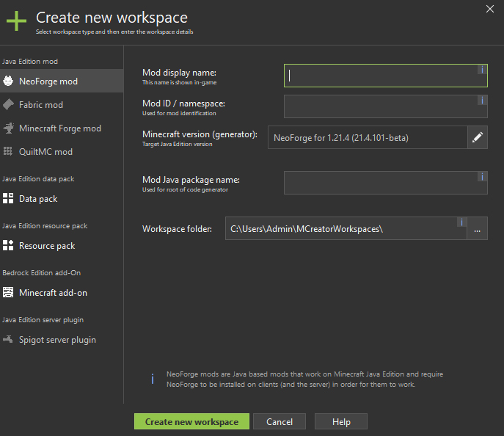504x436 pixels.
Task: Select the Minecraft Forge anvil icon
Action: (8, 128)
